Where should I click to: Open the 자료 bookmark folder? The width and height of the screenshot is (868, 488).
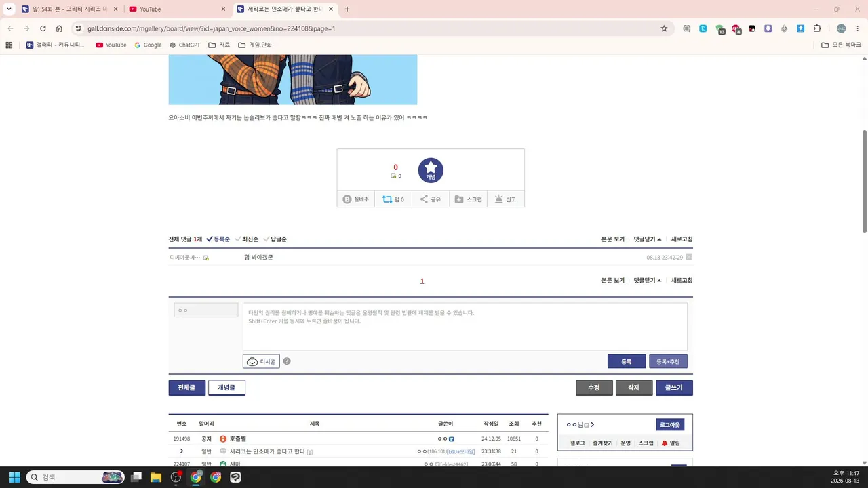tap(219, 45)
